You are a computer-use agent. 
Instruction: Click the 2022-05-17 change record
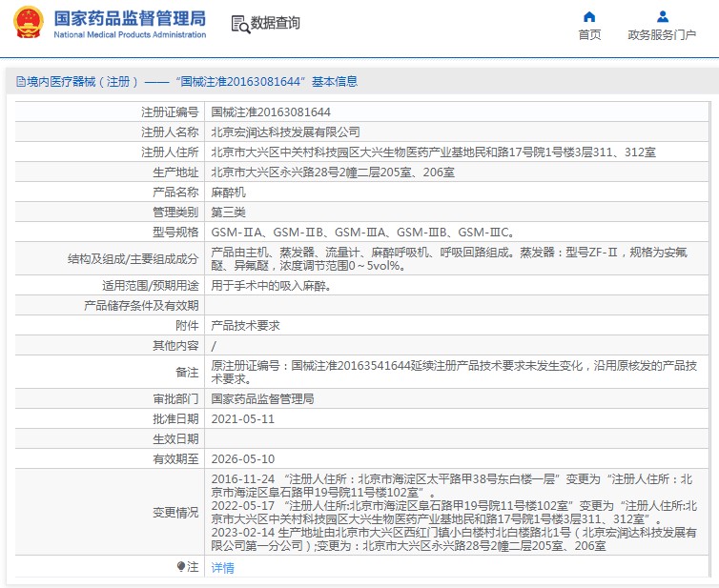point(454,512)
